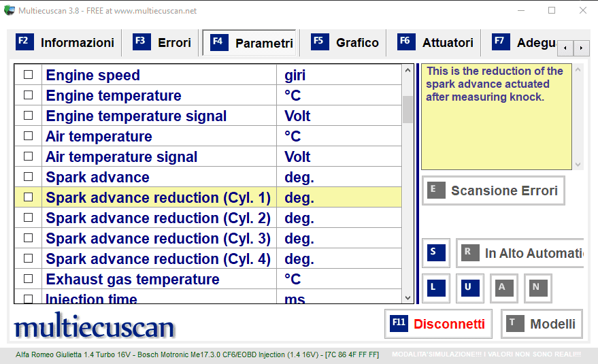598x364 pixels.
Task: Maximize the Multiecuscan window
Action: click(552, 10)
